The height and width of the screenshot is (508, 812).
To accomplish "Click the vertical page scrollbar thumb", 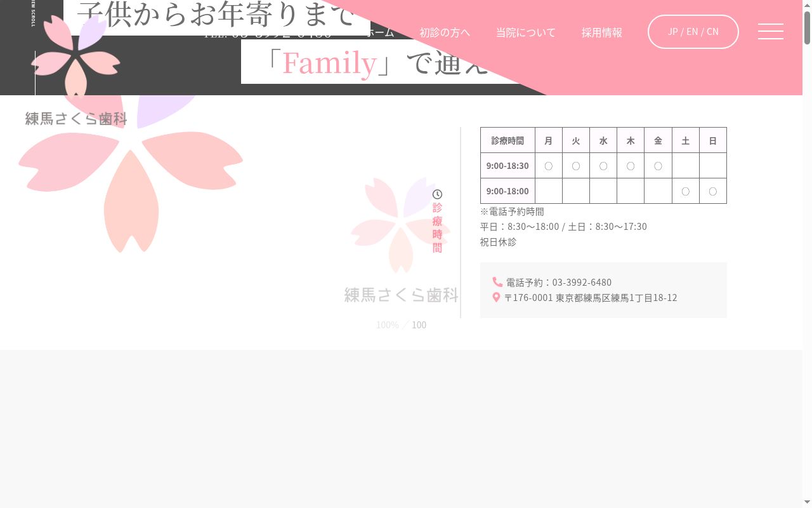I will (x=807, y=27).
